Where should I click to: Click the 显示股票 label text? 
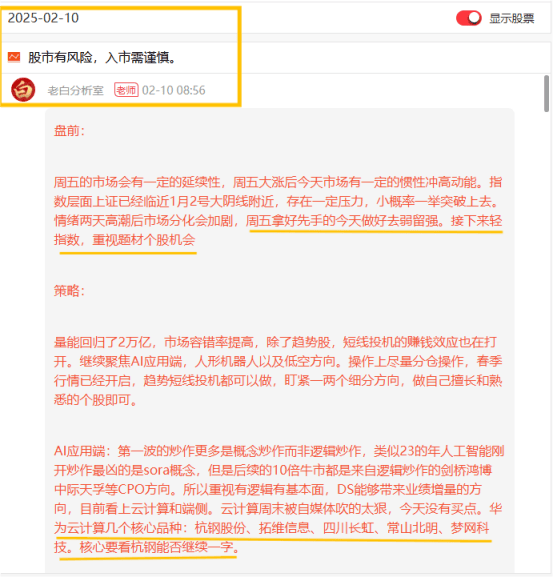pyautogui.click(x=512, y=18)
